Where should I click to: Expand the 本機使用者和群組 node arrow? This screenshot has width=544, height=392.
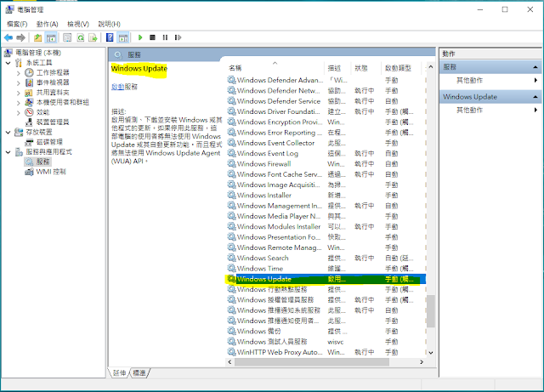tap(19, 102)
